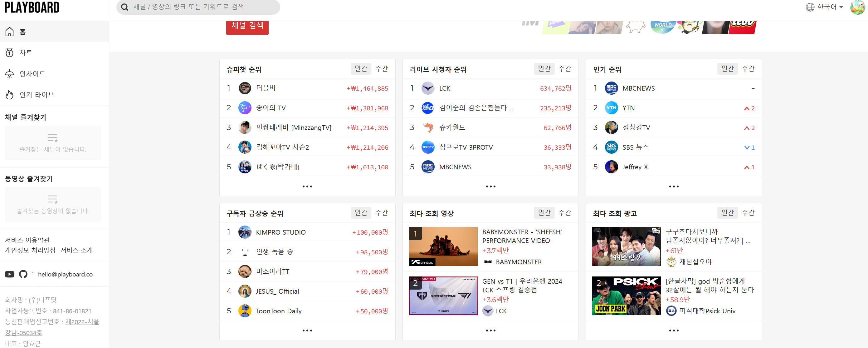The image size is (868, 348).
Task: Click the 인생 녹음 중 channel name
Action: 275,252
